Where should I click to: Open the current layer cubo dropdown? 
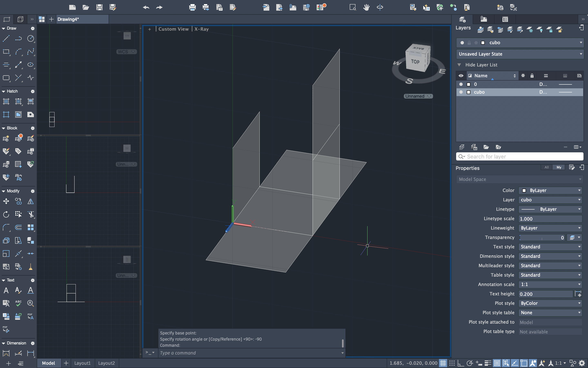520,43
